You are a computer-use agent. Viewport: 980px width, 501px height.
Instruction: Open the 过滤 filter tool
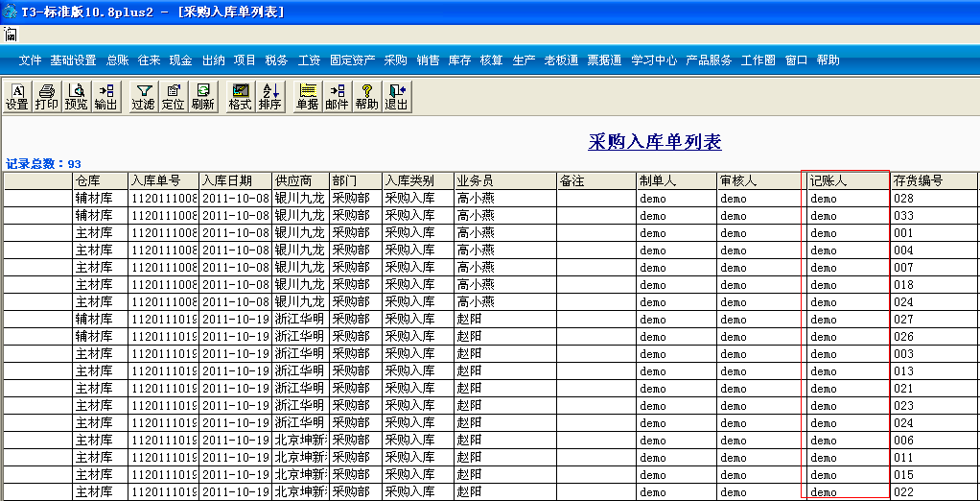click(x=143, y=97)
